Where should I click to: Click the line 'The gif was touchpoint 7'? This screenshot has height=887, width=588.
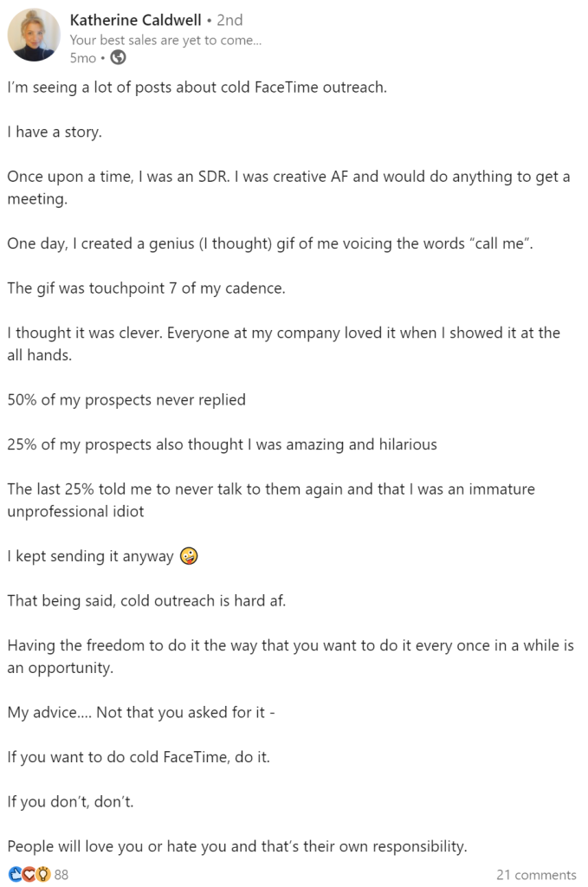[146, 288]
